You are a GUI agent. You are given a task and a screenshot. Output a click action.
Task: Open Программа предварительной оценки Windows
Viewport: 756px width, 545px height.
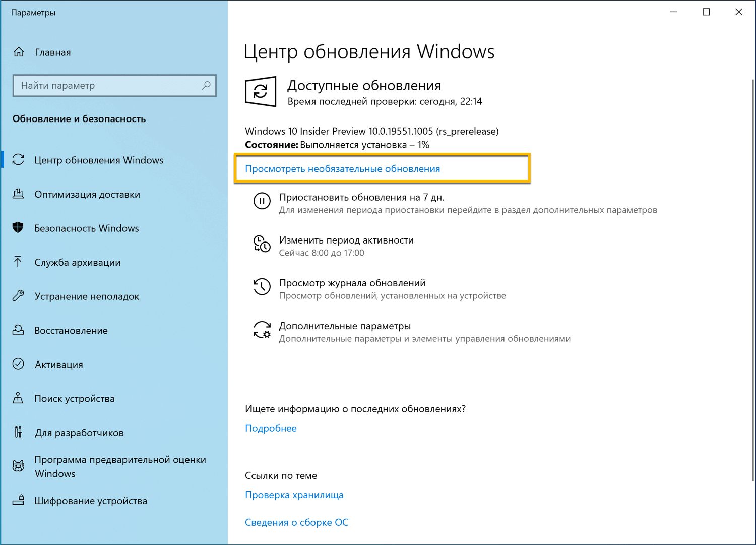point(120,466)
